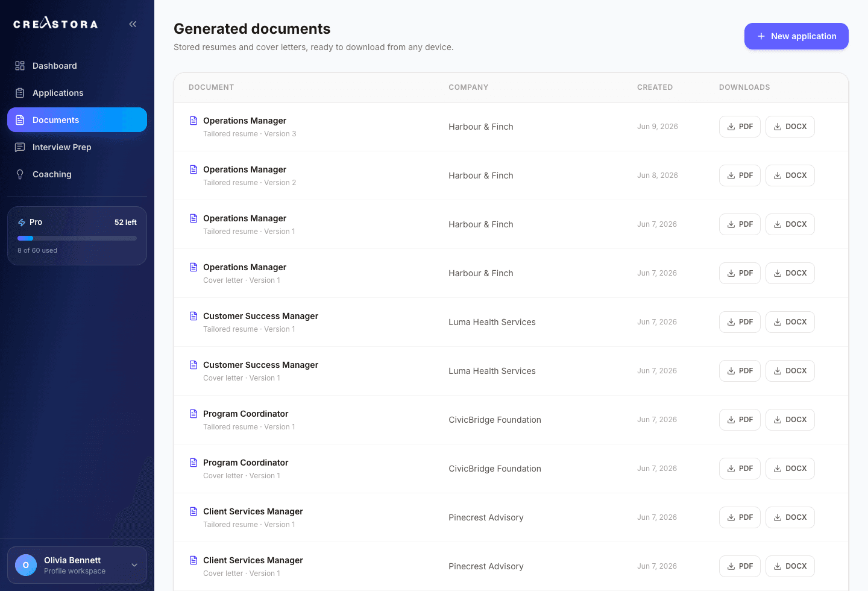Download DOCX of Operations Manager resume Version 1
Viewport: 868px width, 591px height.
(790, 224)
